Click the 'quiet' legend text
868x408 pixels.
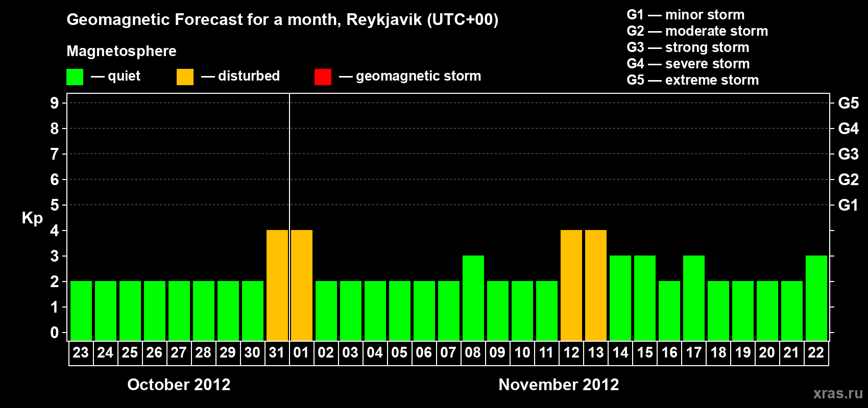[x=124, y=76]
